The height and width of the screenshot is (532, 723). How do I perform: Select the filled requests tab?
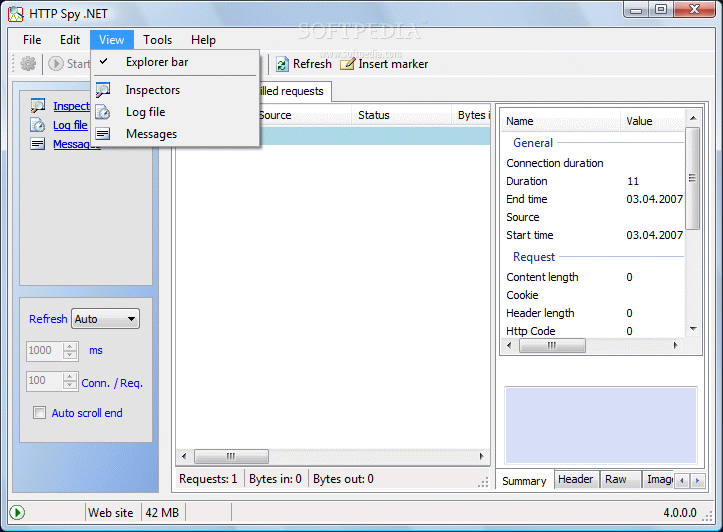point(294,91)
